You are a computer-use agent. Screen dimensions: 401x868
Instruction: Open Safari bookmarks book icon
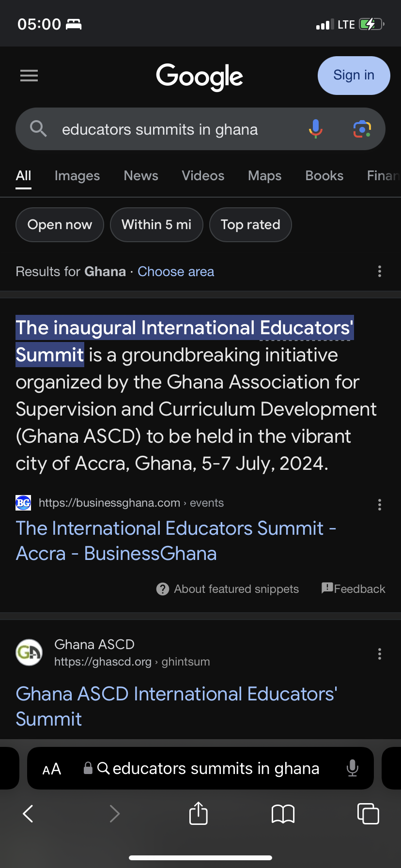coord(283,813)
